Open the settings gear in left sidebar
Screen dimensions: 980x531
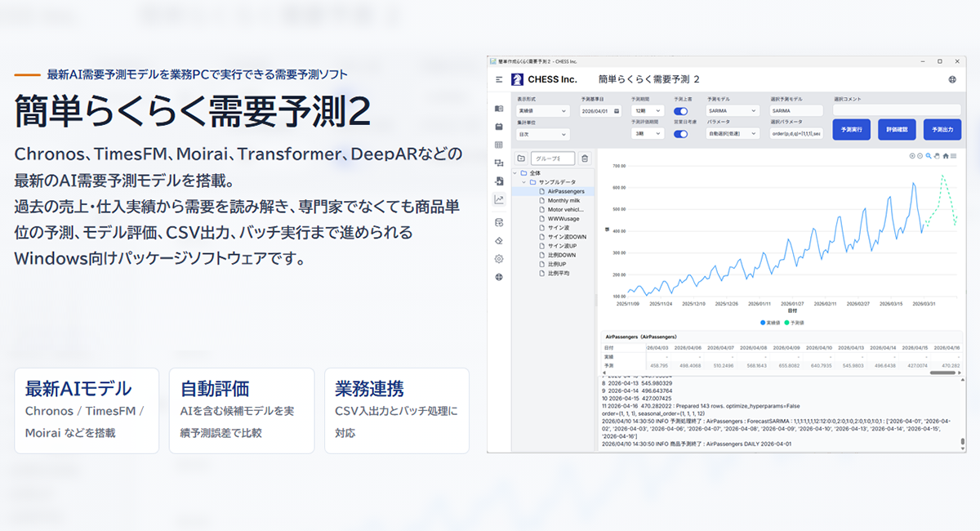point(499,259)
